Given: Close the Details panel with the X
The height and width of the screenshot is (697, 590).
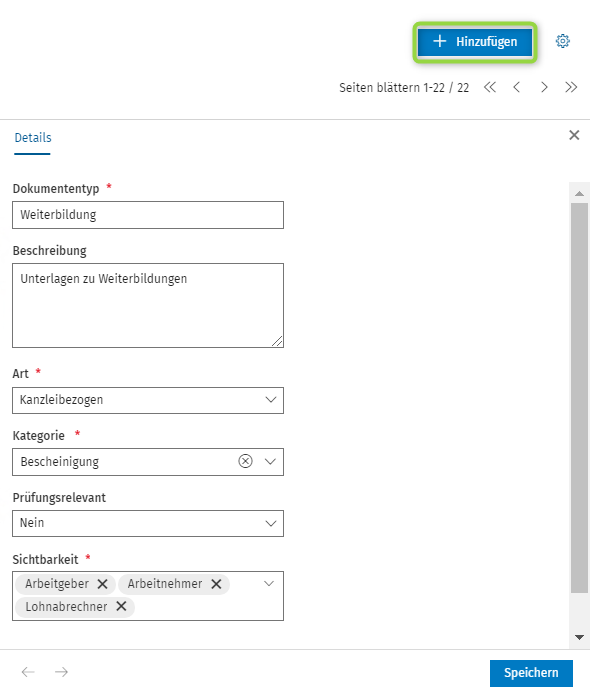Looking at the screenshot, I should 574,135.
